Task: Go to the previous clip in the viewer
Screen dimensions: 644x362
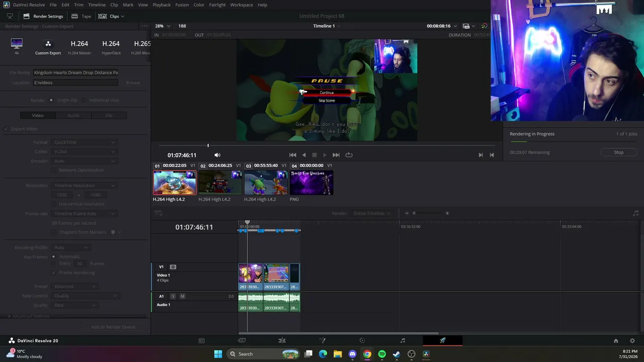Action: [x=492, y=155]
